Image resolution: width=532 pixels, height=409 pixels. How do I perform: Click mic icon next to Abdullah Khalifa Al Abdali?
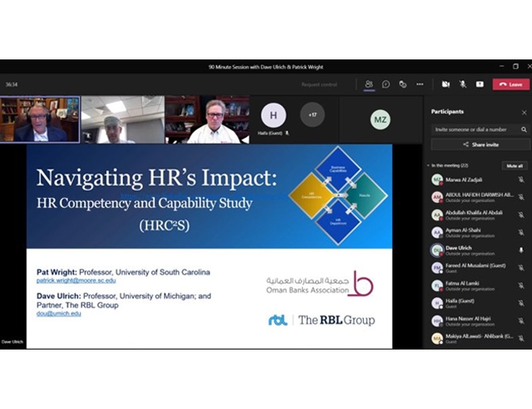(x=521, y=215)
